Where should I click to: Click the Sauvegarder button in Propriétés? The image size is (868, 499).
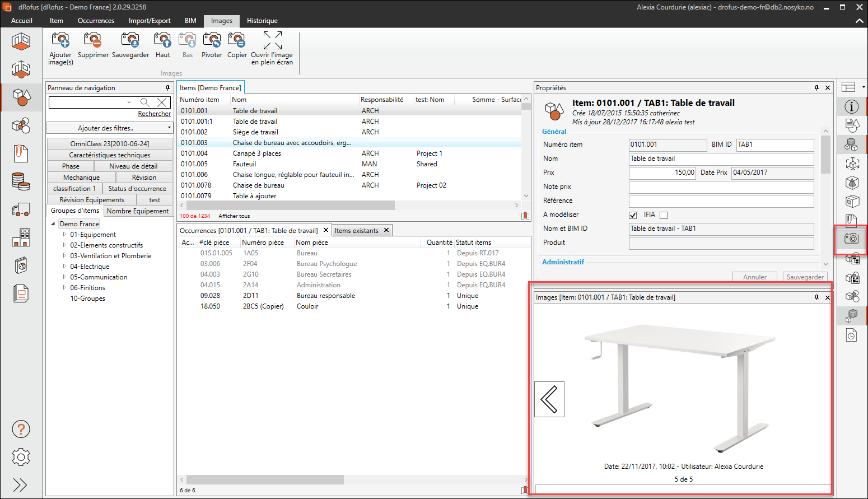click(805, 277)
